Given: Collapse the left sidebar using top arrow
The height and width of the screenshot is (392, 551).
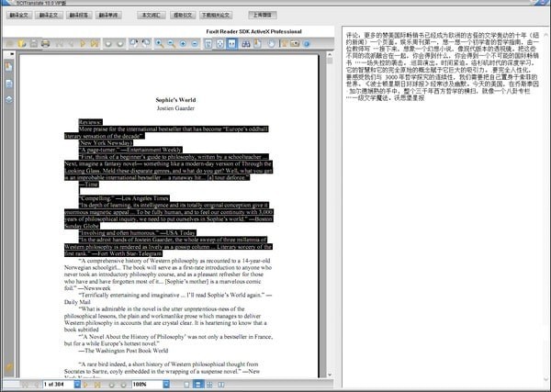Looking at the screenshot, I should [12, 54].
